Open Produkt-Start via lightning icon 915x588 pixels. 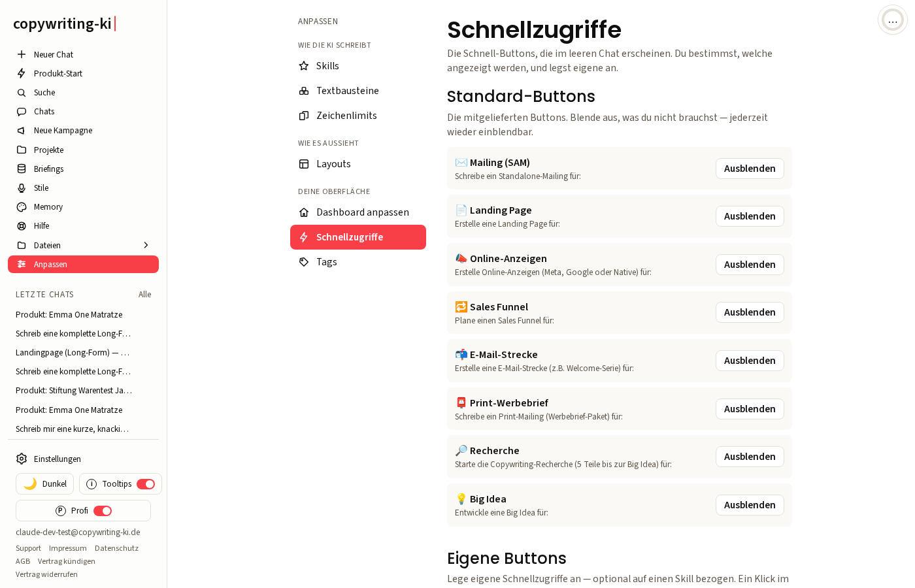point(22,73)
